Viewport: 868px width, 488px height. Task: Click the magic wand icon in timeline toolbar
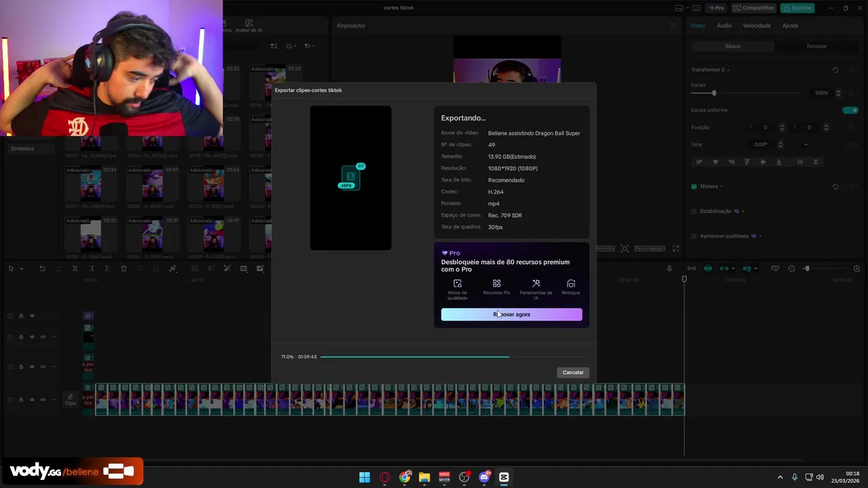click(x=227, y=268)
